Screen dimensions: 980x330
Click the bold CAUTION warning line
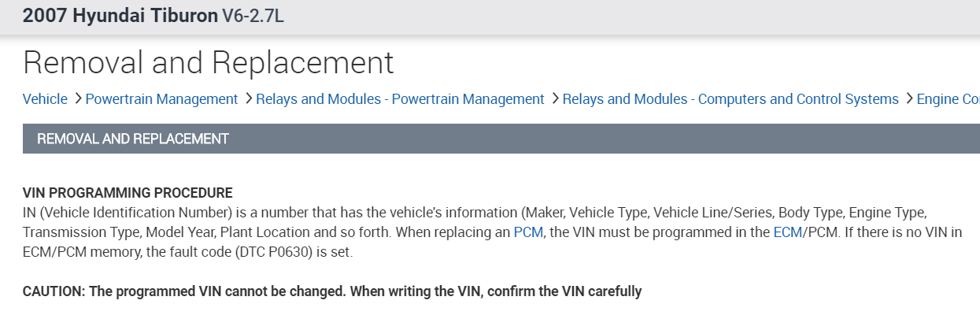point(332,291)
